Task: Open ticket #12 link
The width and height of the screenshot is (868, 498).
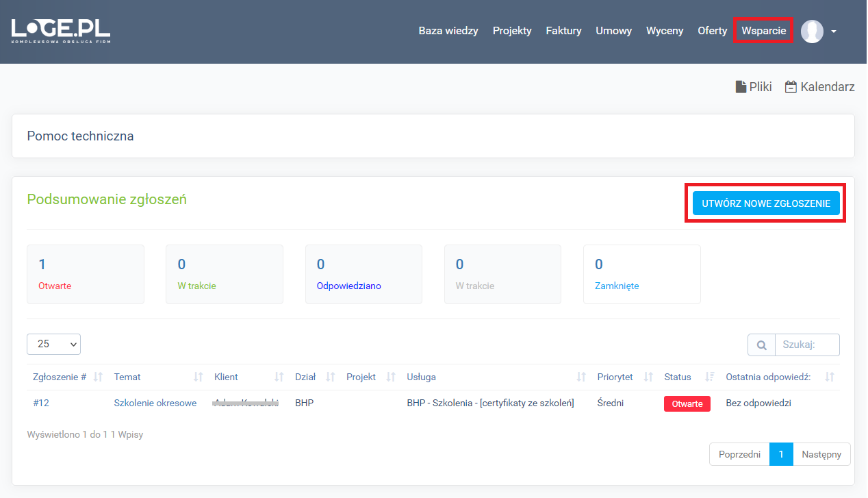Action: tap(41, 403)
